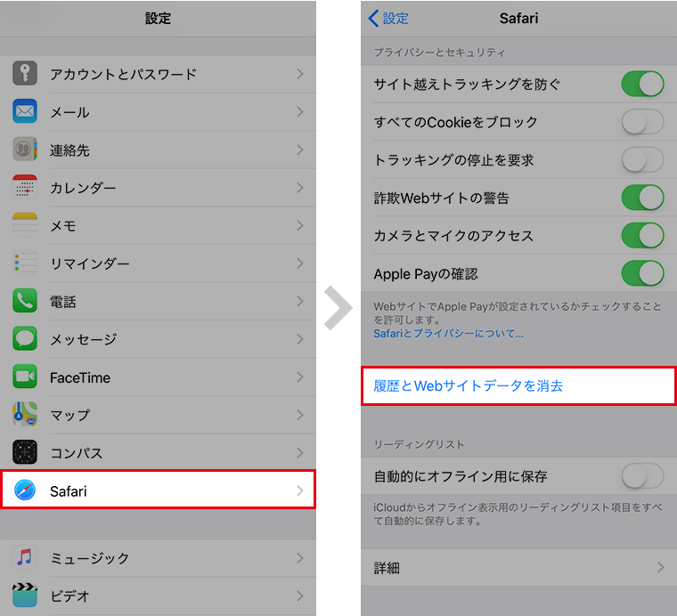Click the リーディングリスト section header

pos(419,444)
